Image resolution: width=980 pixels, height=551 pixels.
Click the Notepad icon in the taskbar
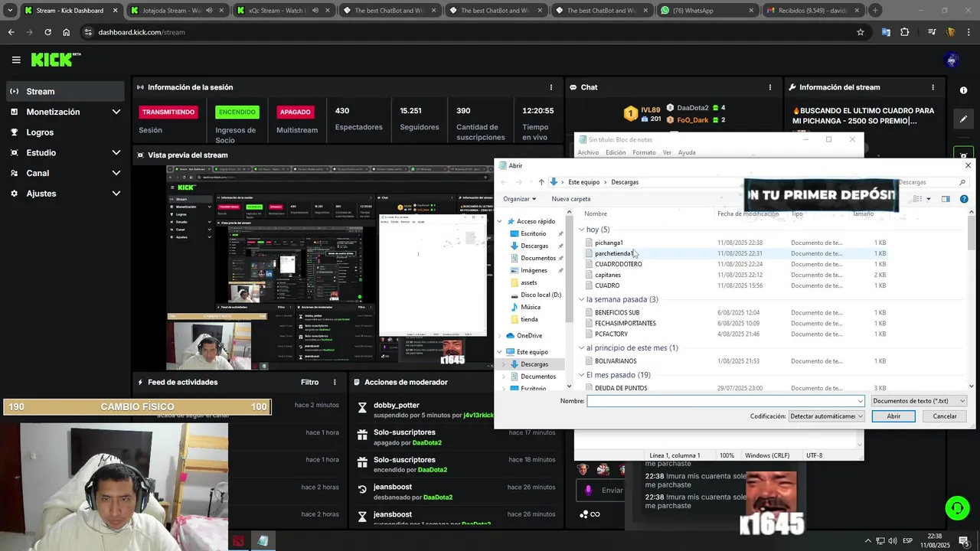click(263, 540)
